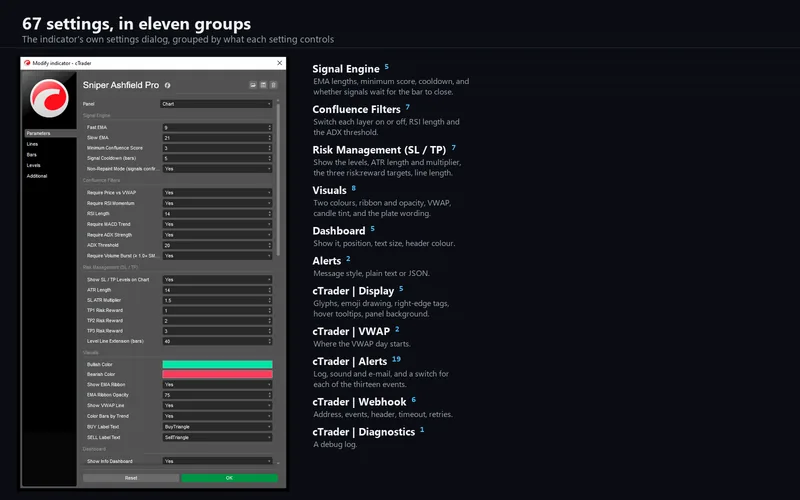This screenshot has width=800, height=500.
Task: Click the Signal Engine group heading
Action: coord(346,69)
